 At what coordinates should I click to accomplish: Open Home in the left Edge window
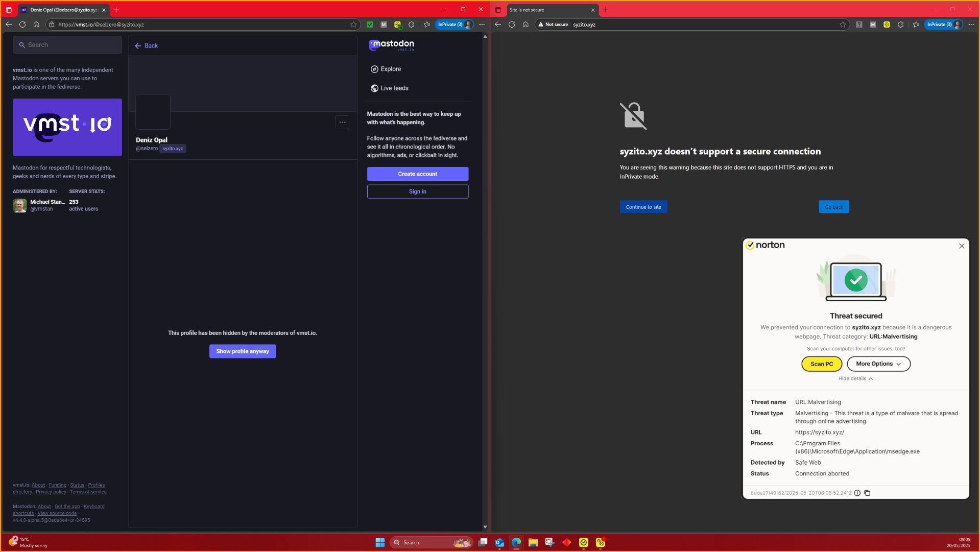click(36, 25)
